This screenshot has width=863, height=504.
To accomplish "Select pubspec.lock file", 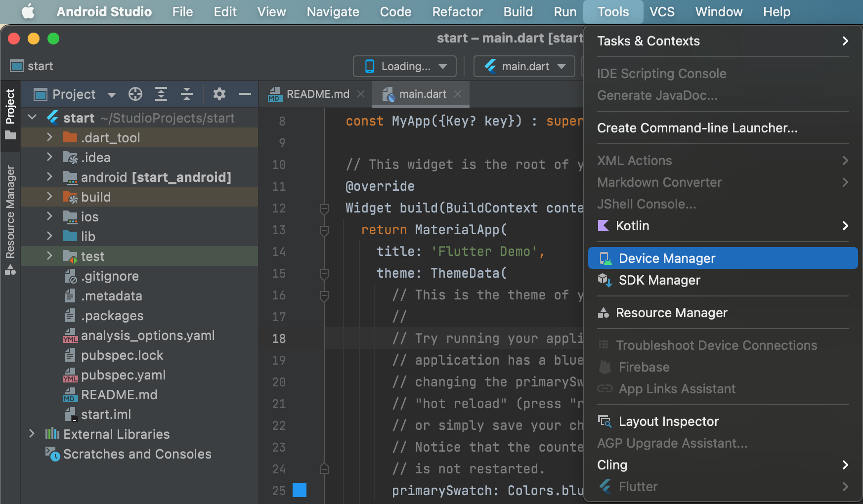I will [122, 355].
